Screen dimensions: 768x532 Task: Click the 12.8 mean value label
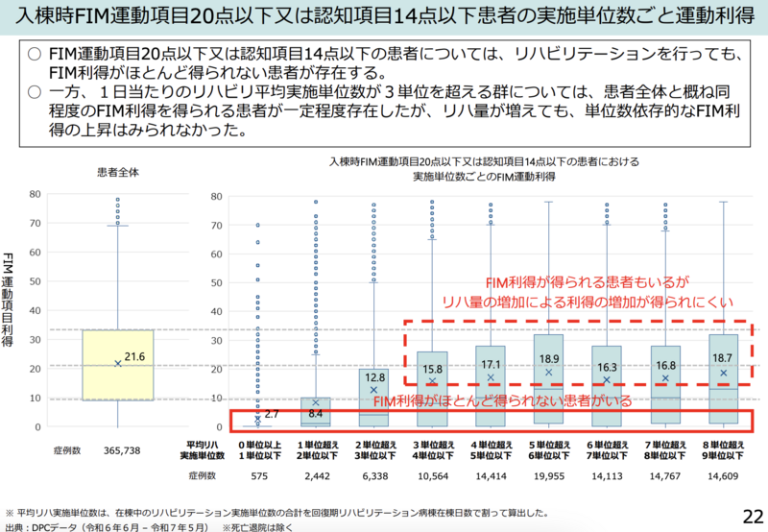376,377
